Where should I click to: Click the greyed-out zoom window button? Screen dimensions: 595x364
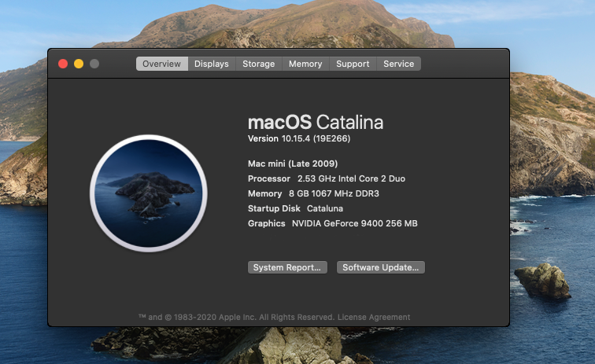pos(94,64)
